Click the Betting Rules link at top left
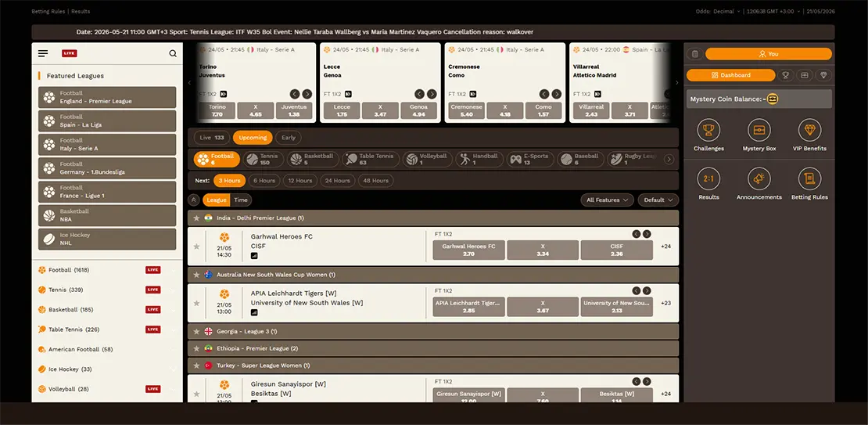Viewport: 868px width, 425px height. [x=48, y=11]
